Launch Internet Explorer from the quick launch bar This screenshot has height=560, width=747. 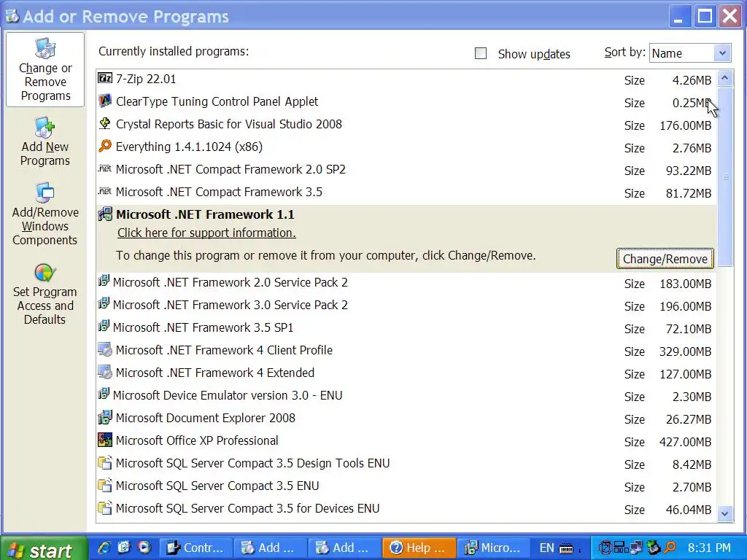point(104,548)
